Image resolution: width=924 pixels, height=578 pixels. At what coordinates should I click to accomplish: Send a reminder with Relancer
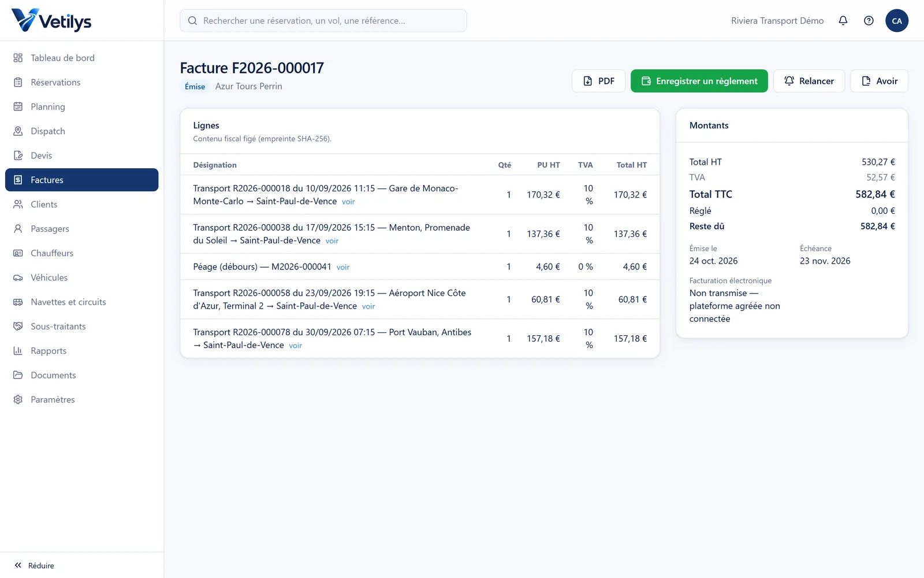(x=809, y=81)
